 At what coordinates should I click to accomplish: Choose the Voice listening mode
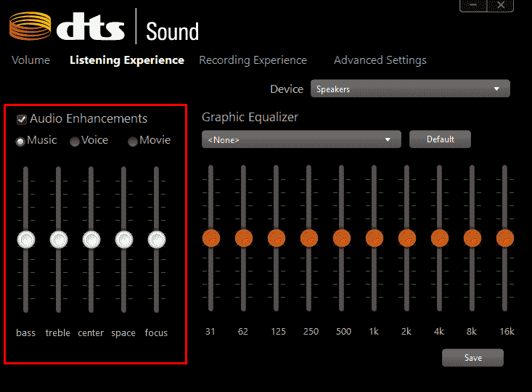click(x=75, y=142)
